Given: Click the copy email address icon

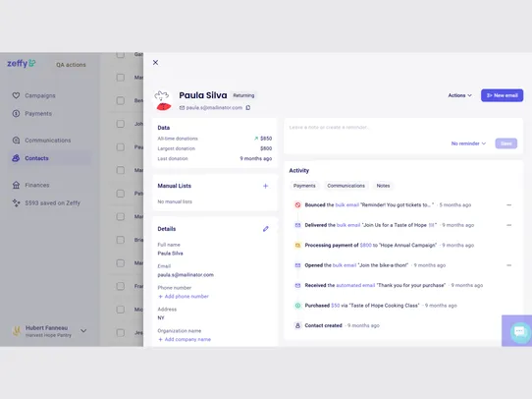Looking at the screenshot, I should 248,108.
